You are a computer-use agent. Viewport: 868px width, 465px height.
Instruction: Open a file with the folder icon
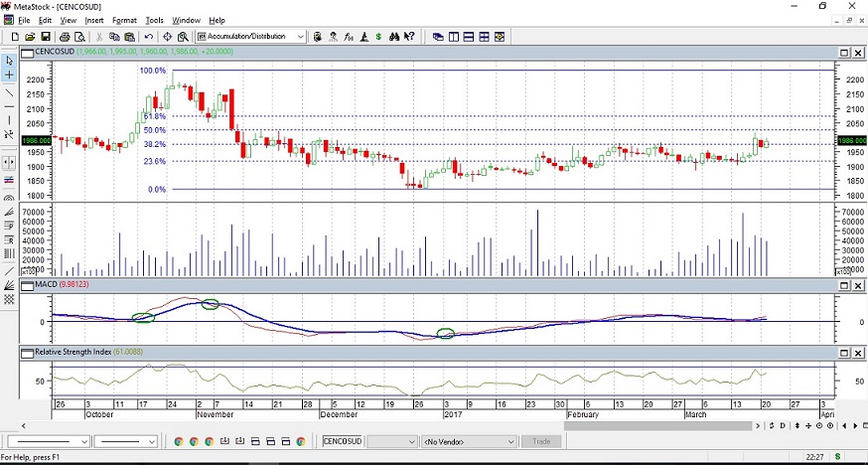click(x=31, y=37)
